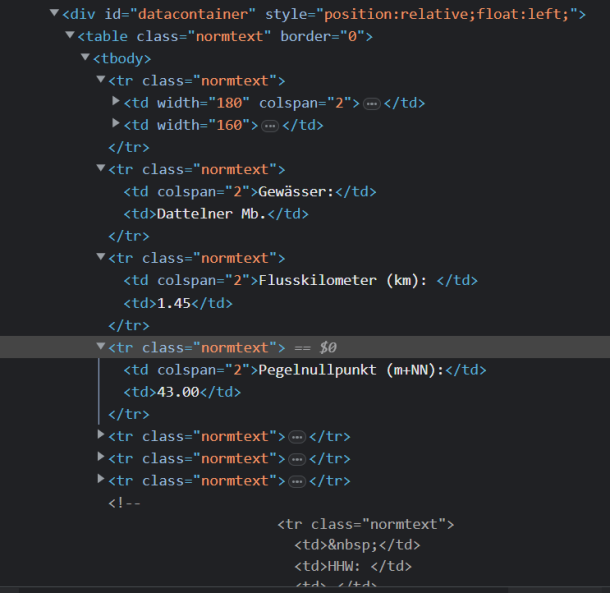Collapse the tr containing Flusskilometer cell
The image size is (610, 593).
101,258
